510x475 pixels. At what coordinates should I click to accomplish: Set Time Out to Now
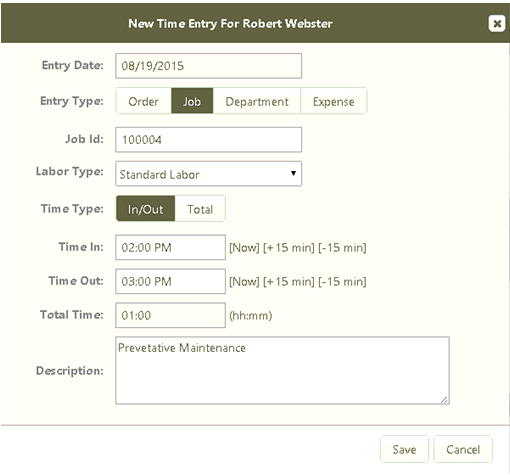pyautogui.click(x=244, y=282)
